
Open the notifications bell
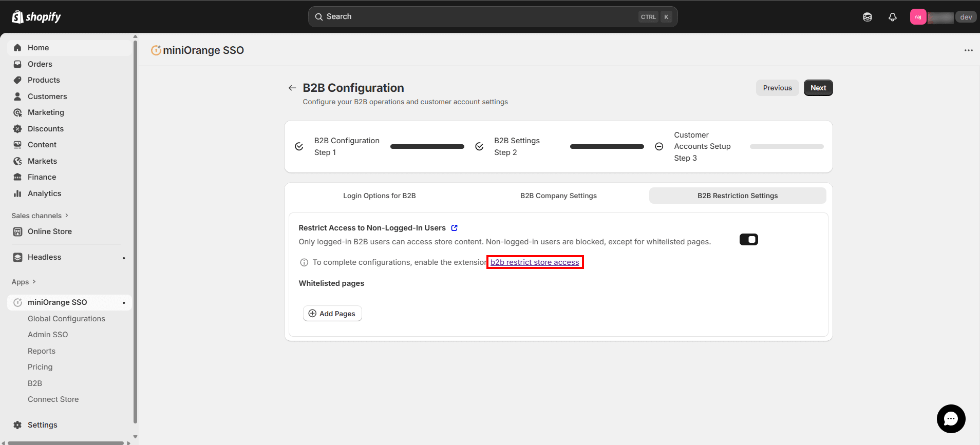(893, 17)
